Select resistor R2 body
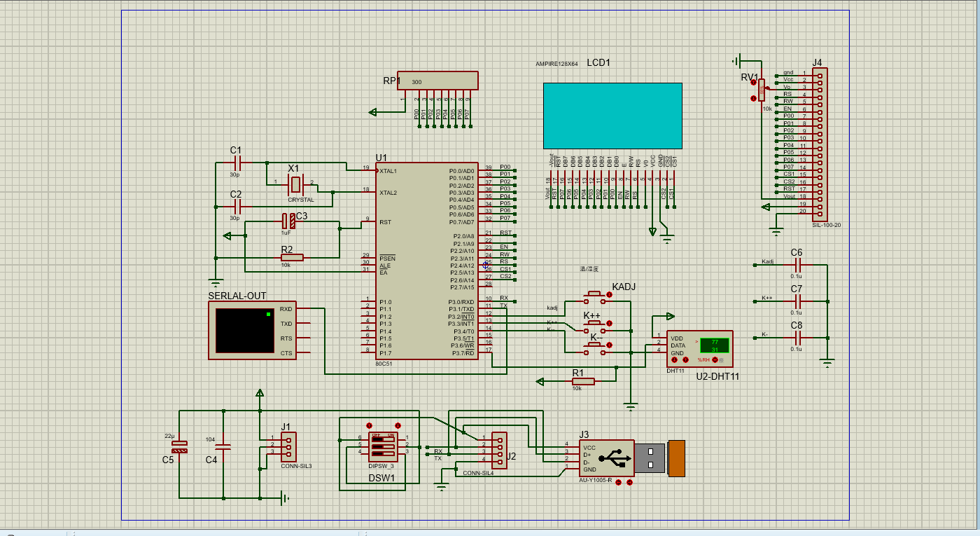This screenshot has height=536, width=980. pyautogui.click(x=292, y=257)
